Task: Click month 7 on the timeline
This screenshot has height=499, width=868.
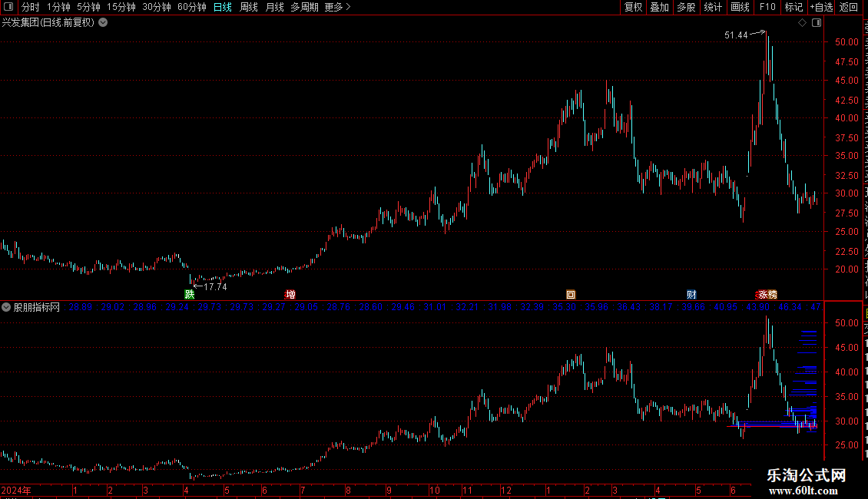Action: point(303,490)
